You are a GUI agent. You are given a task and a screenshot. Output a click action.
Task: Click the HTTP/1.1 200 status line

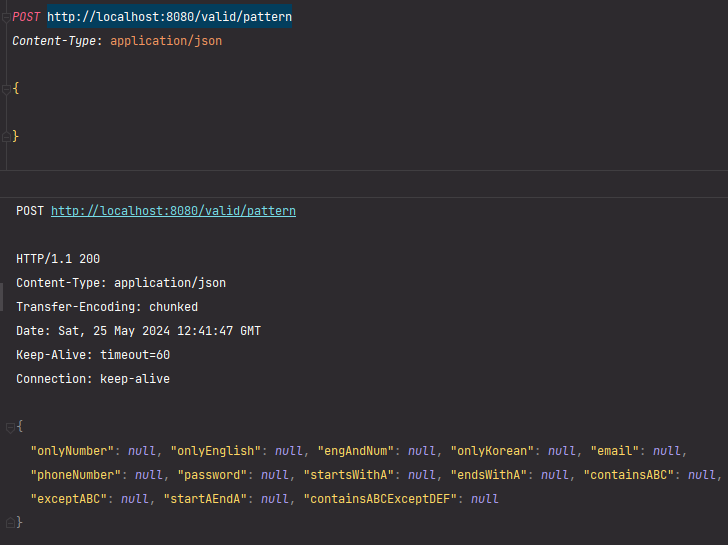(x=58, y=259)
